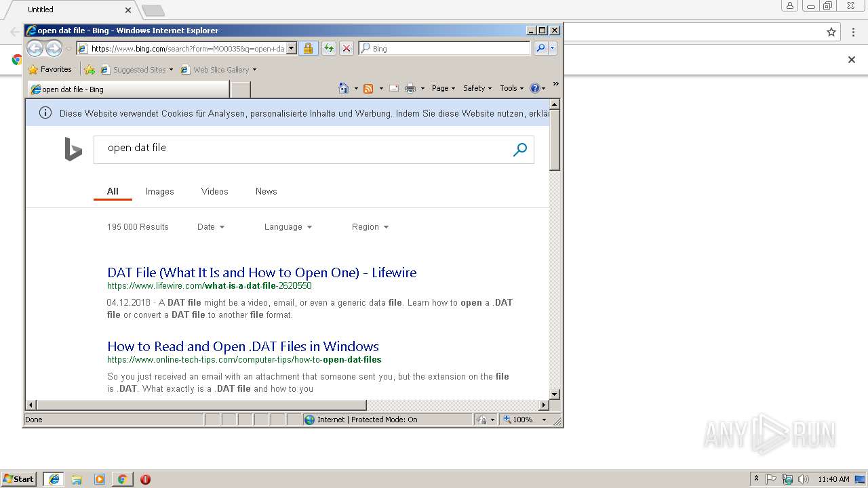Open Windows Media Player taskbar icon

tap(100, 479)
